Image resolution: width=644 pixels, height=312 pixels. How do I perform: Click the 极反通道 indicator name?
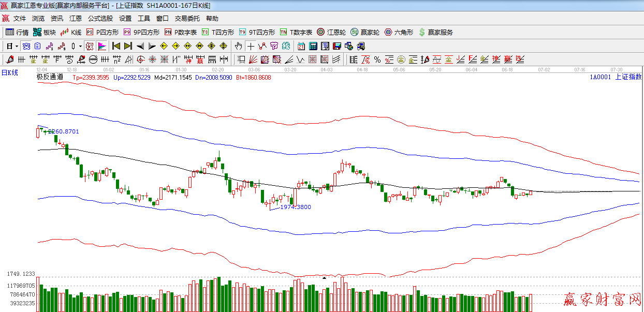(x=50, y=77)
